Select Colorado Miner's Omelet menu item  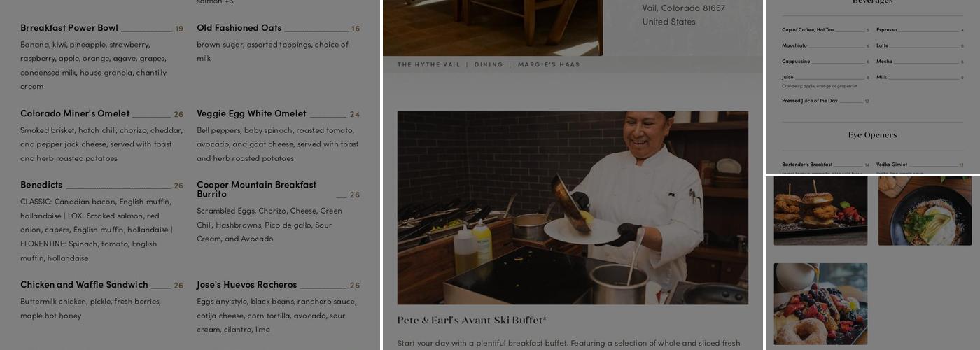[x=75, y=113]
